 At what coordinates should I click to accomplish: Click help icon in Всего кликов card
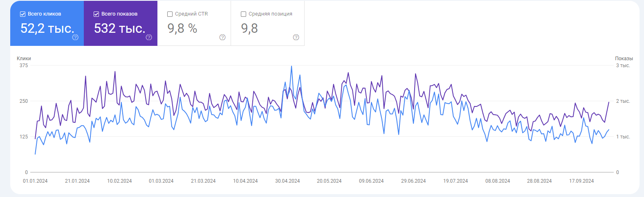[75, 37]
